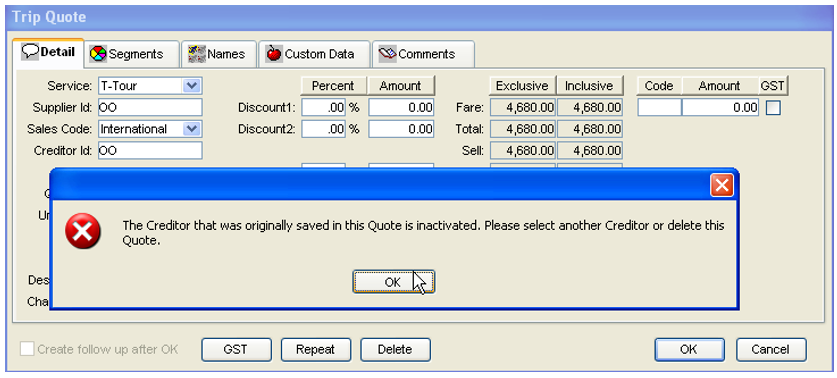Click the Custom Data apple icon

(x=274, y=53)
